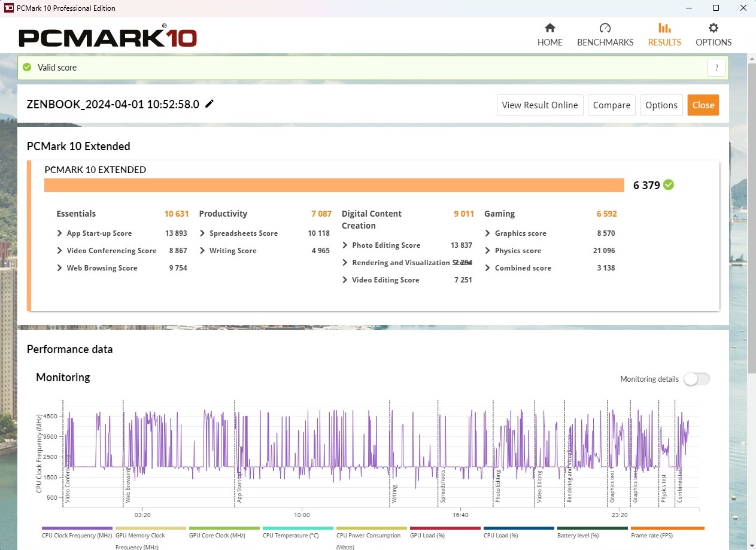Click the GPU Load legend color swatch
The width and height of the screenshot is (756, 550).
[x=445, y=528]
